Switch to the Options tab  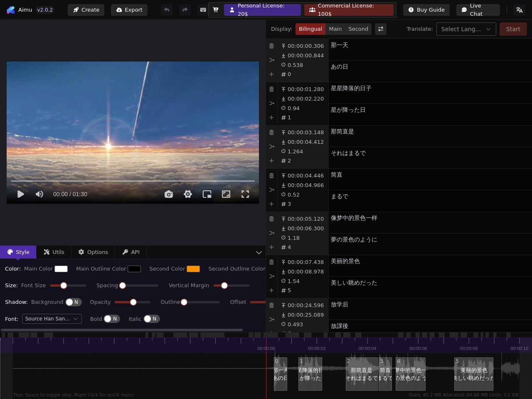tap(93, 252)
